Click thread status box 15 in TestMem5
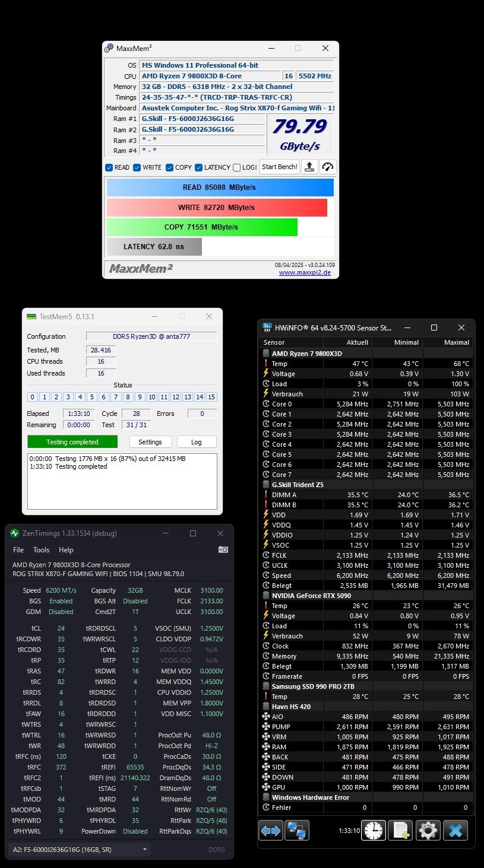The image size is (484, 868). click(x=211, y=397)
